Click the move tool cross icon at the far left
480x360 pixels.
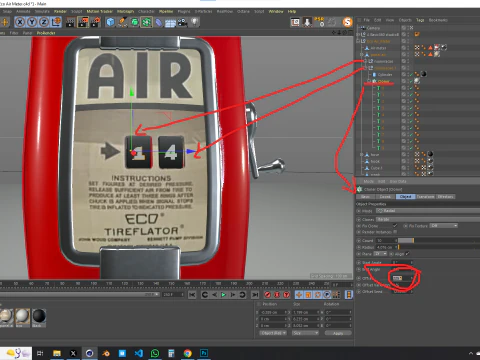pyautogui.click(x=5, y=22)
